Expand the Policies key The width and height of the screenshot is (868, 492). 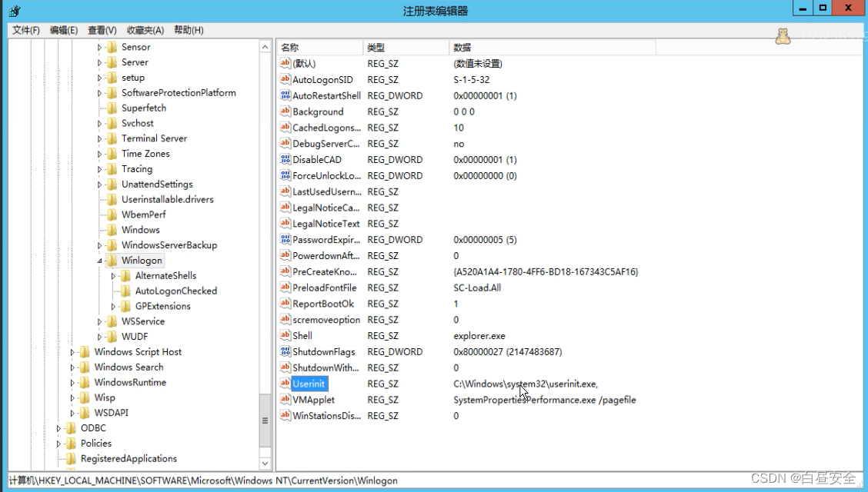click(x=58, y=443)
